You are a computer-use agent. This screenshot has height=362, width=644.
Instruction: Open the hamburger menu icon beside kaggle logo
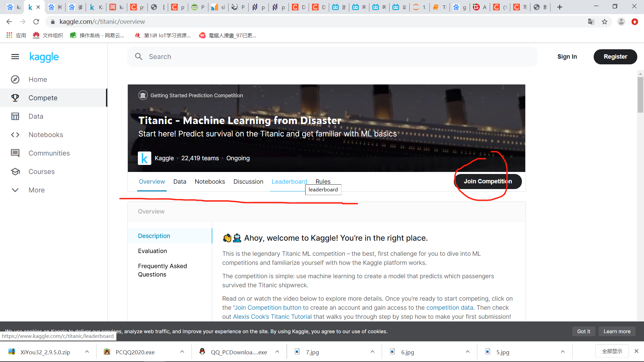(15, 57)
